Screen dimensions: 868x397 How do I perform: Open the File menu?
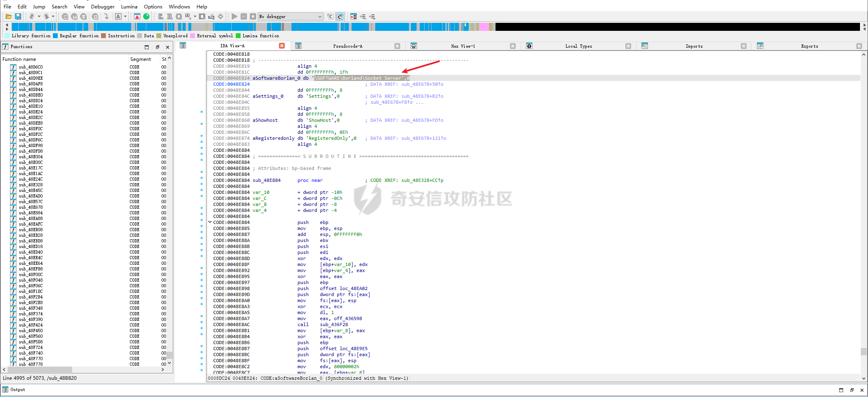[x=7, y=6]
